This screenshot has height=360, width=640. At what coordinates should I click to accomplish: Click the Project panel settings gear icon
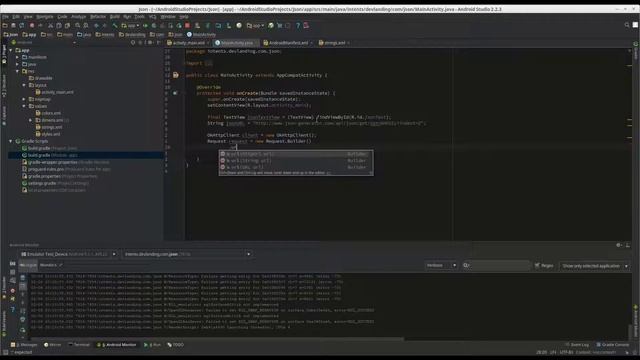(151, 42)
